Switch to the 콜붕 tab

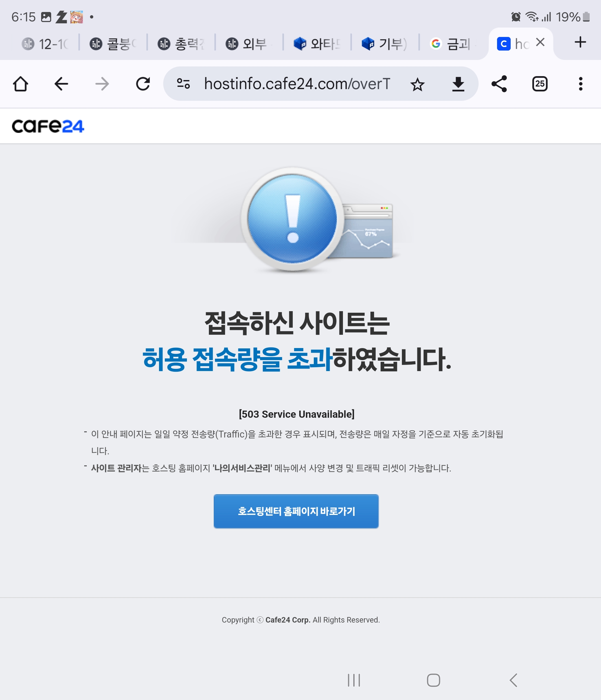click(x=113, y=44)
